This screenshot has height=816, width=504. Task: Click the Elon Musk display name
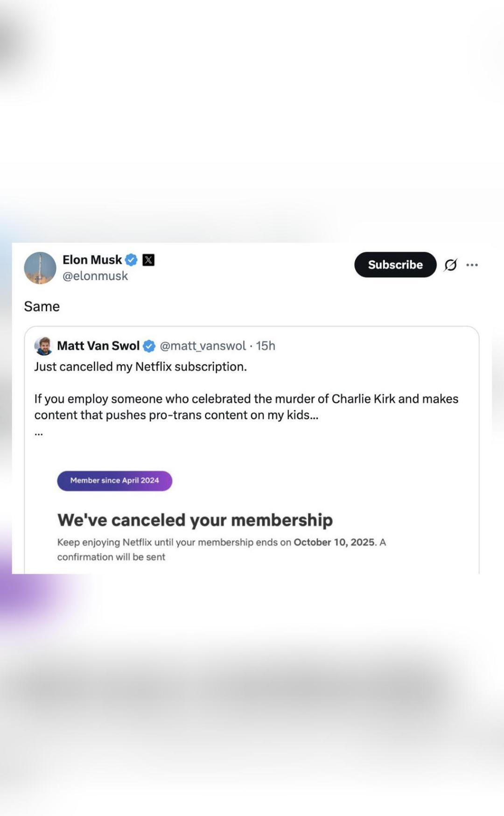point(92,260)
